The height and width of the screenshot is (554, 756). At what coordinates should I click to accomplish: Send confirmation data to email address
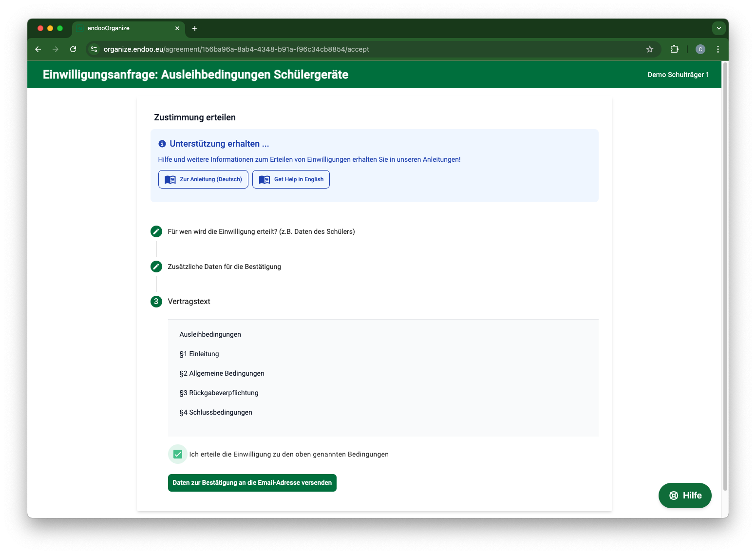point(252,483)
